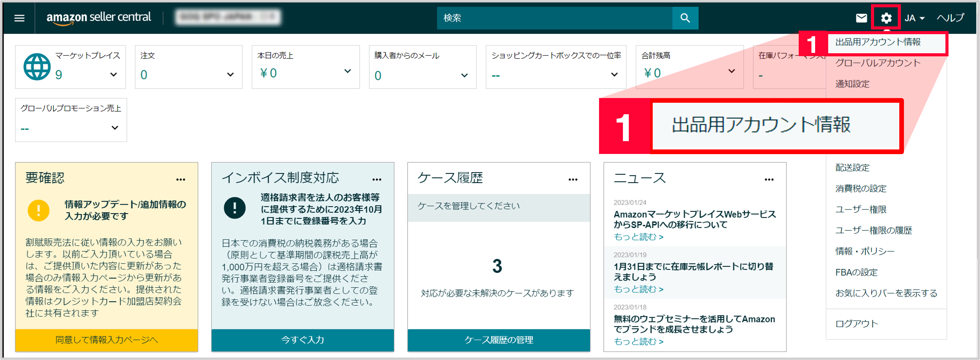Click the search magnifier button
The width and height of the screenshot is (980, 360).
[685, 18]
